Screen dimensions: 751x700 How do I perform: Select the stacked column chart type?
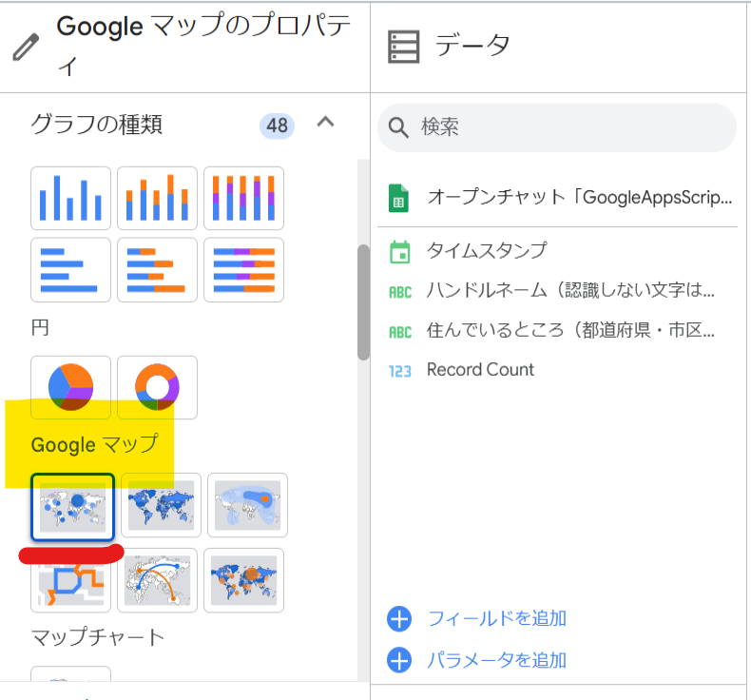click(157, 199)
